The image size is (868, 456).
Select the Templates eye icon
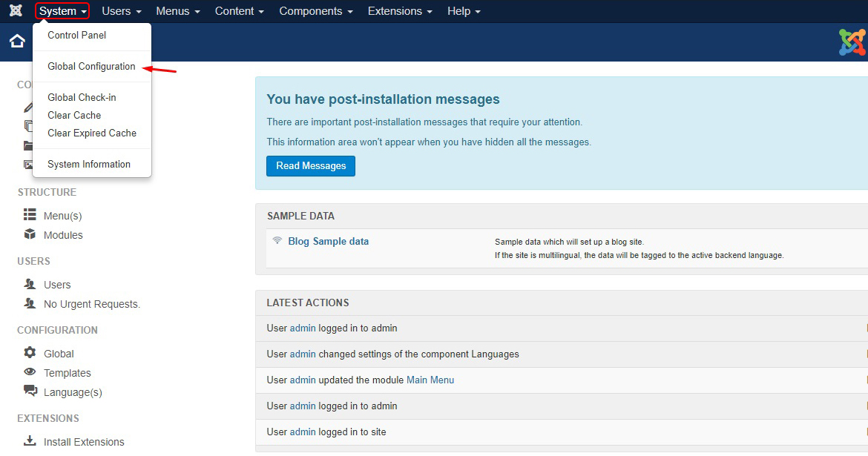[x=29, y=373]
